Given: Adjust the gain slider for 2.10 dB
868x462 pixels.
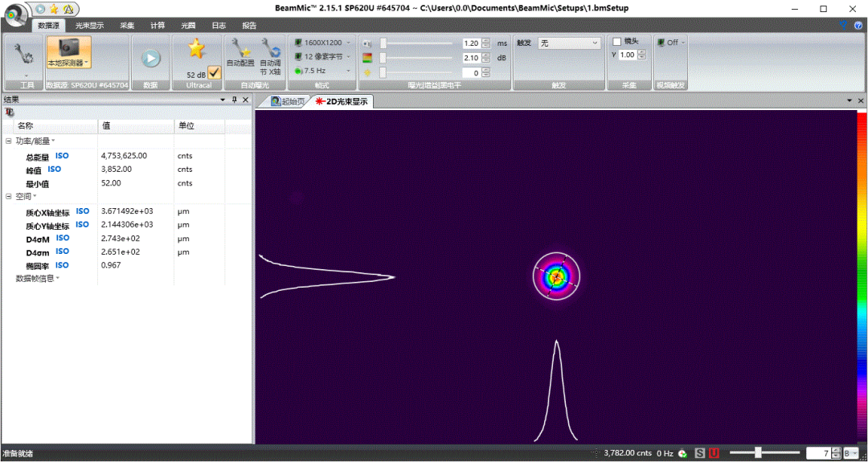Looking at the screenshot, I should (416, 58).
